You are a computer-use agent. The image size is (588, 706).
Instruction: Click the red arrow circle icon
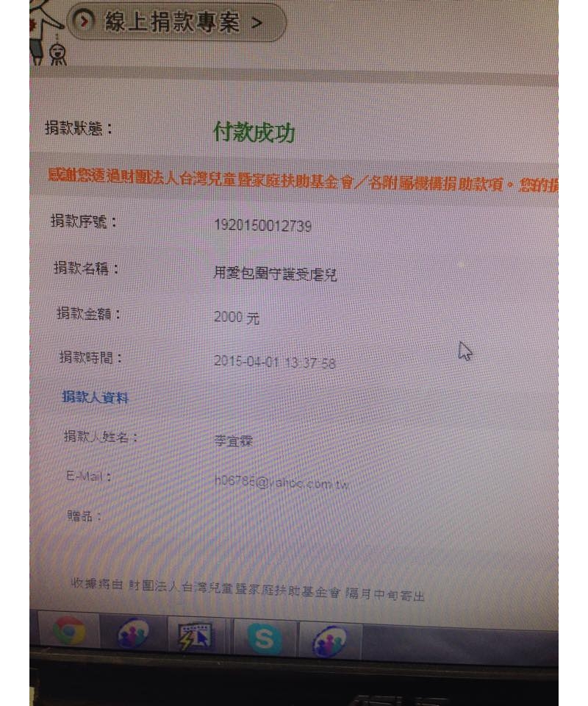84,21
